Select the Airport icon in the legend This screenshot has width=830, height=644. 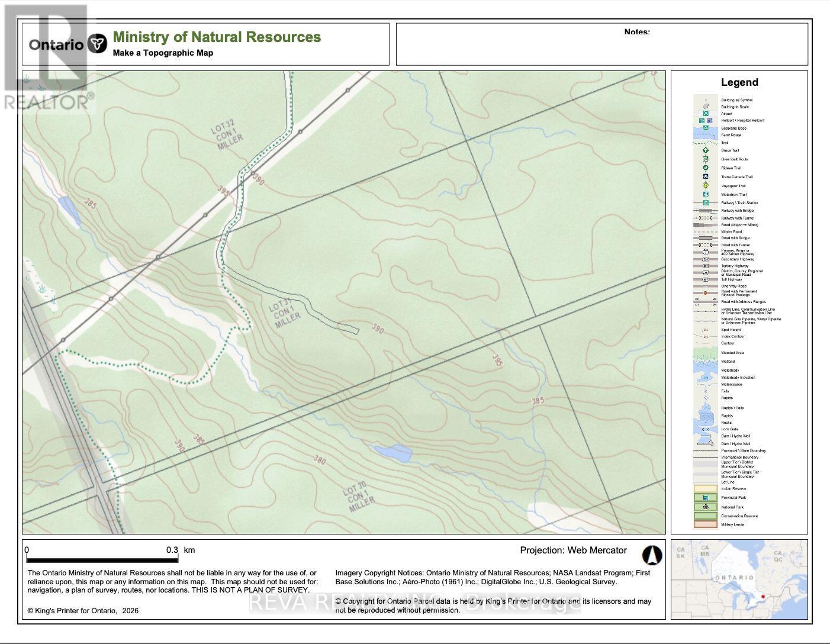[706, 113]
